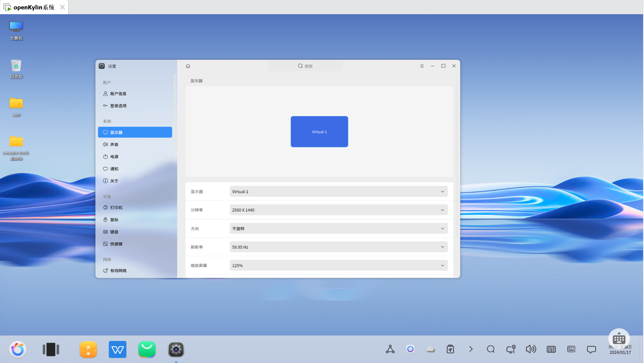Click the floating on-screen keyboard button
The height and width of the screenshot is (363, 644).
[619, 339]
